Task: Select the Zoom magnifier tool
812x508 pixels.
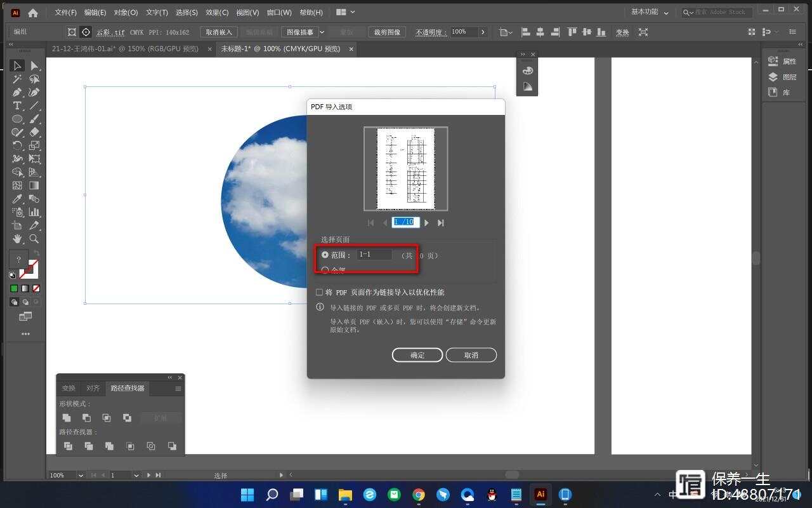Action: [34, 239]
